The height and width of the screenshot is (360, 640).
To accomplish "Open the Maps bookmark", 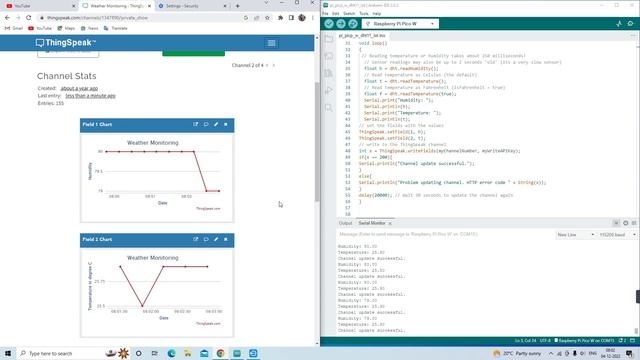I will click(66, 28).
